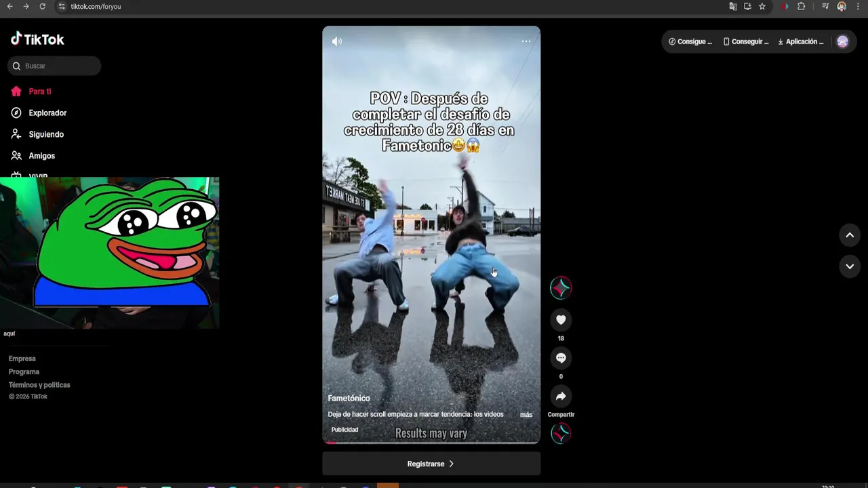
Task: Expand Términos y políticas footer section
Action: [x=39, y=385]
